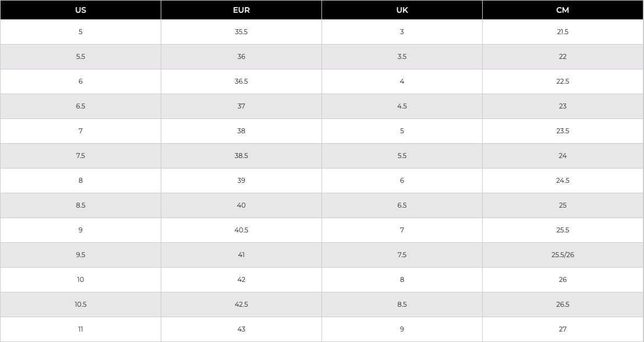Screen dimensions: 644x342
Task: Click US size 10 cell
Action: click(80, 280)
